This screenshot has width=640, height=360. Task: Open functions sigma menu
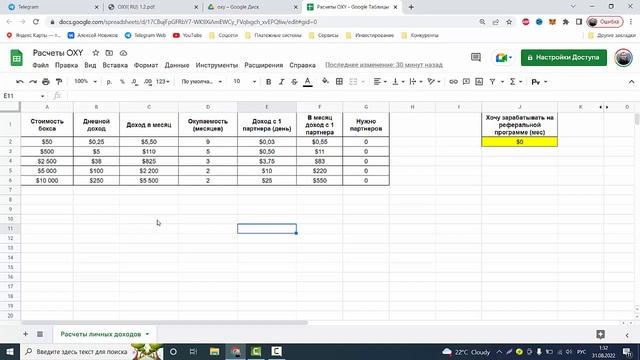click(513, 82)
